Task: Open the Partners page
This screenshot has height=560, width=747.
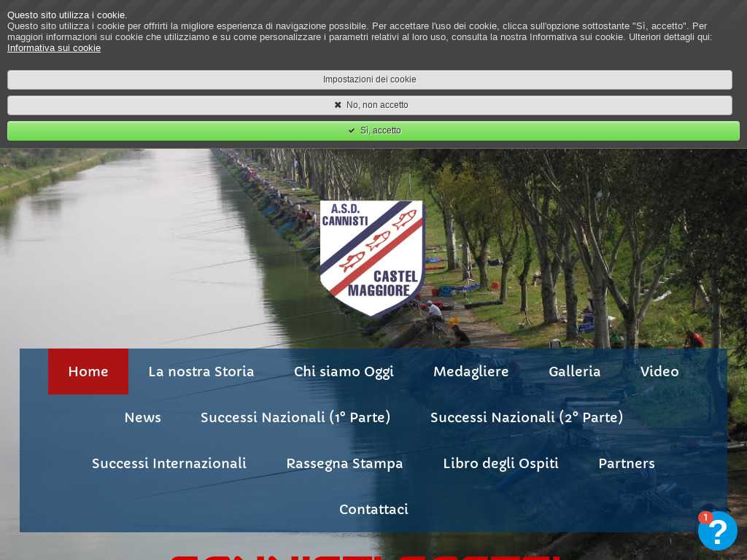Action: click(627, 464)
